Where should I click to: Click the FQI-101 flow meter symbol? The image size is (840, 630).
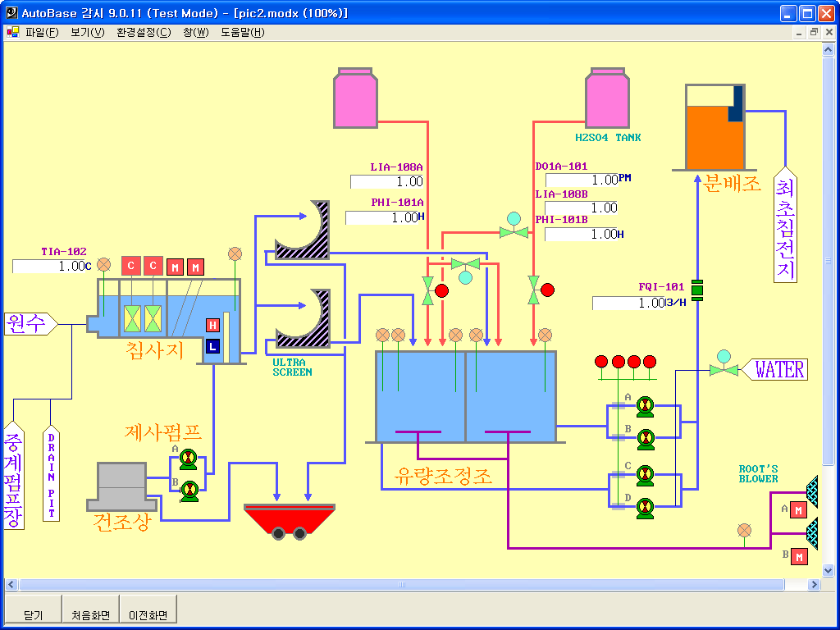coord(697,290)
